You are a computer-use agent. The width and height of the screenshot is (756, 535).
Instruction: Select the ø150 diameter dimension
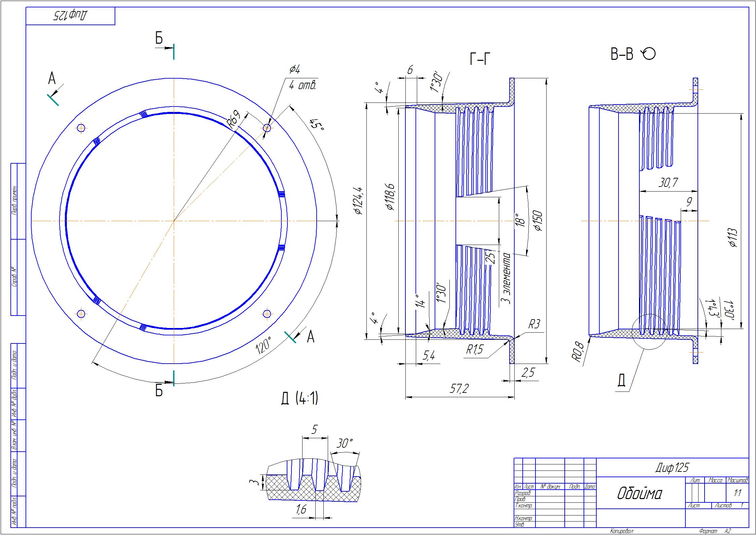538,221
